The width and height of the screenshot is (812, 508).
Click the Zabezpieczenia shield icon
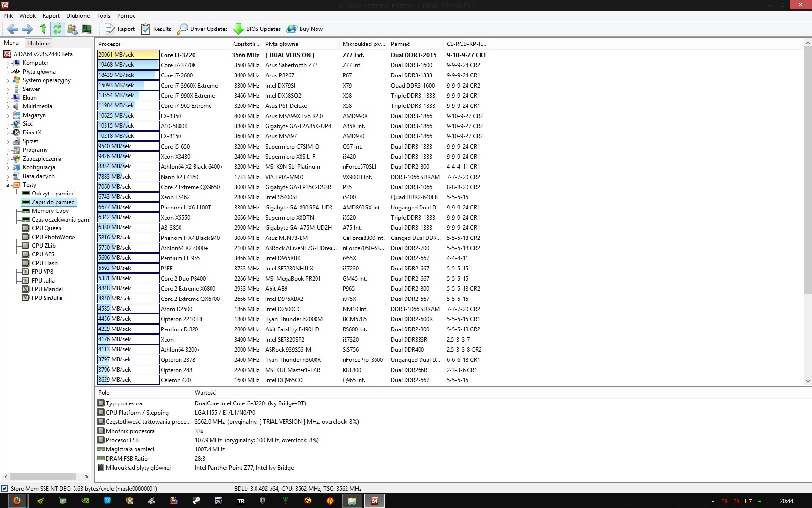[x=16, y=159]
